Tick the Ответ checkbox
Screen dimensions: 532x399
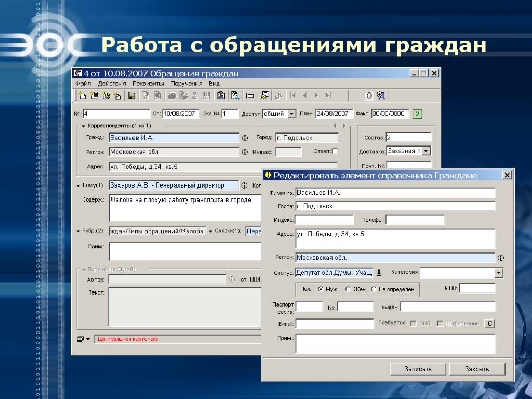click(335, 151)
